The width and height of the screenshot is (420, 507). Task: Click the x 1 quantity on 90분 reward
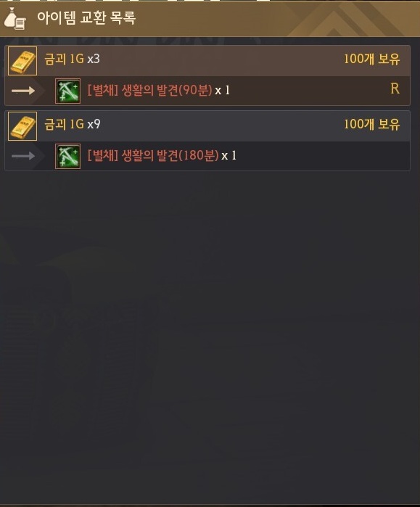[223, 90]
